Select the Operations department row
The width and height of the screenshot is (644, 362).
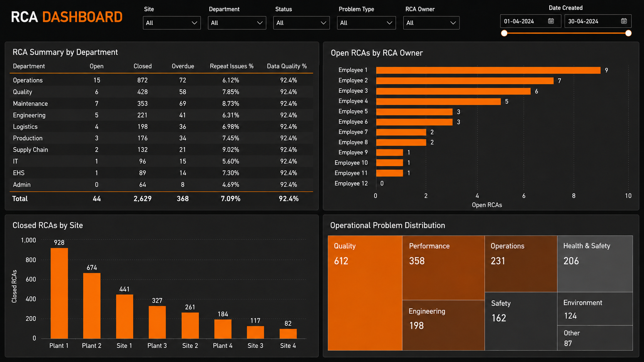161,80
